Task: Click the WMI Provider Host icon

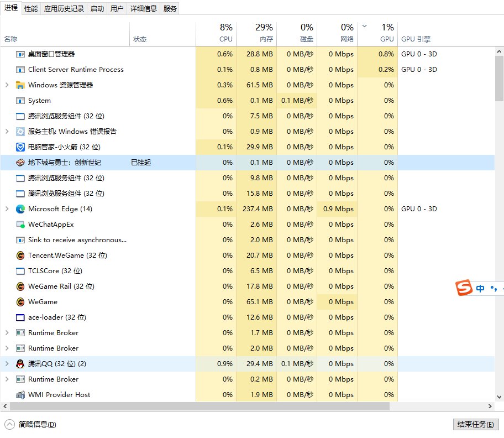Action: [20, 394]
